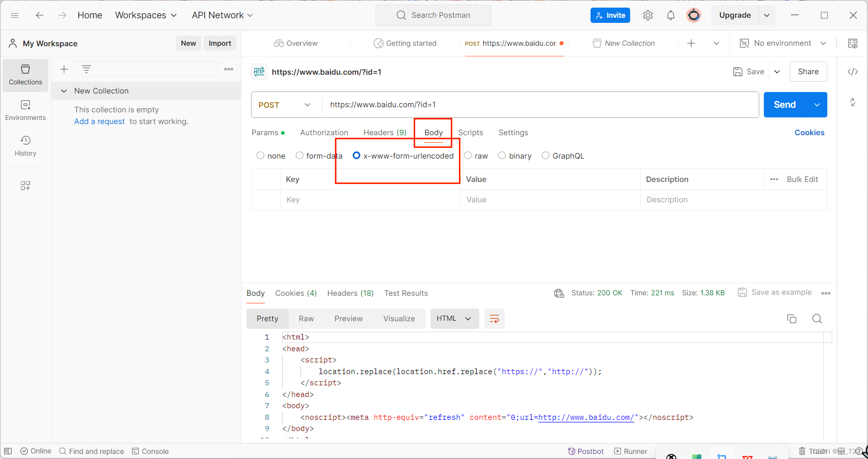Viewport: 868px width, 459px height.
Task: Open key-value table column options ellipsis
Action: 774,179
